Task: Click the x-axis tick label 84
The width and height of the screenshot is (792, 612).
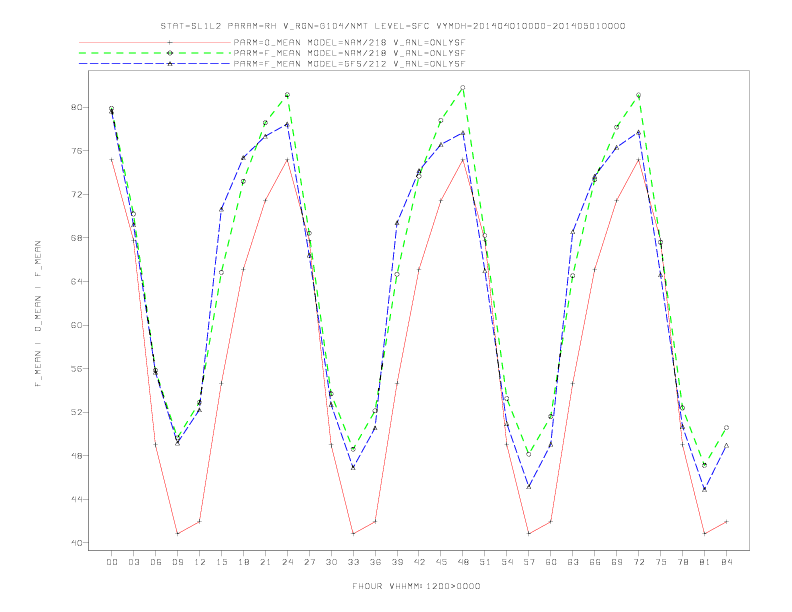Action: tap(726, 562)
